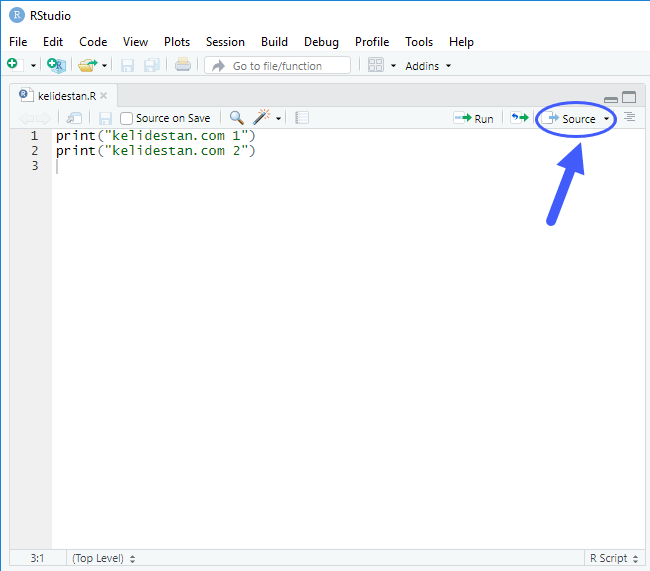The height and width of the screenshot is (571, 650).
Task: Maximize the source editor pane
Action: pos(629,97)
